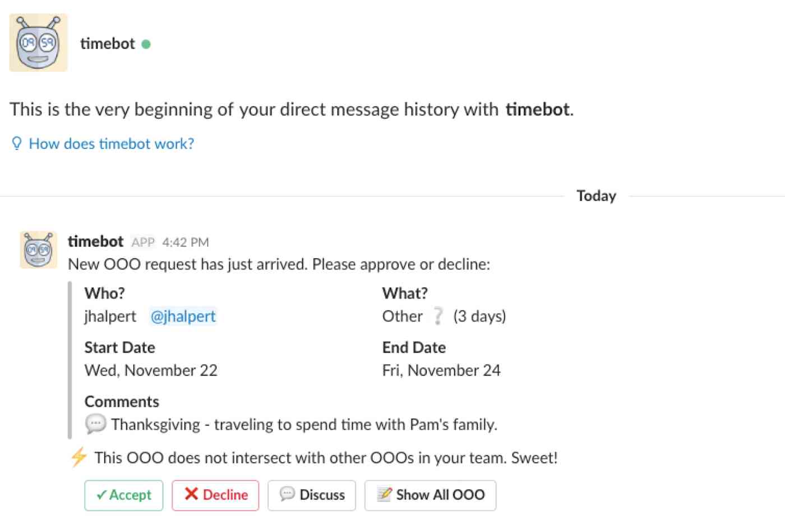Click the memo pencil icon on Show All OOO
This screenshot has height=532, width=785.
point(384,494)
